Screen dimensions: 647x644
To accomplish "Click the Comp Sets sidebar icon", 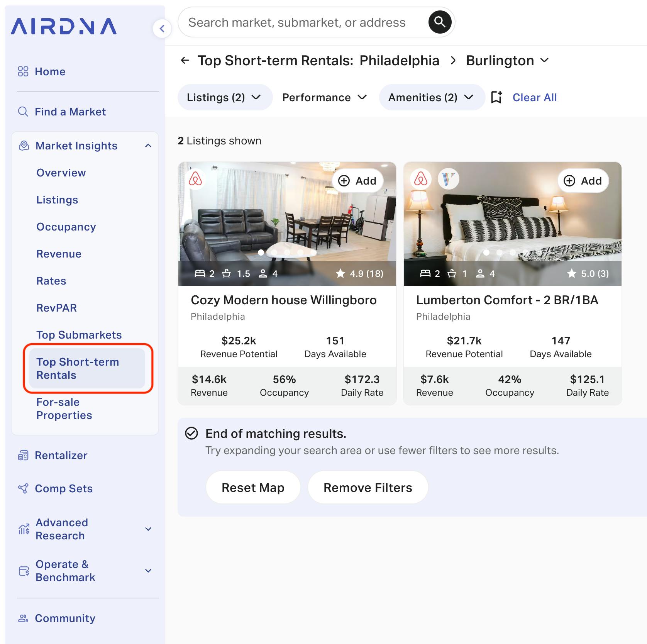I will 23,488.
